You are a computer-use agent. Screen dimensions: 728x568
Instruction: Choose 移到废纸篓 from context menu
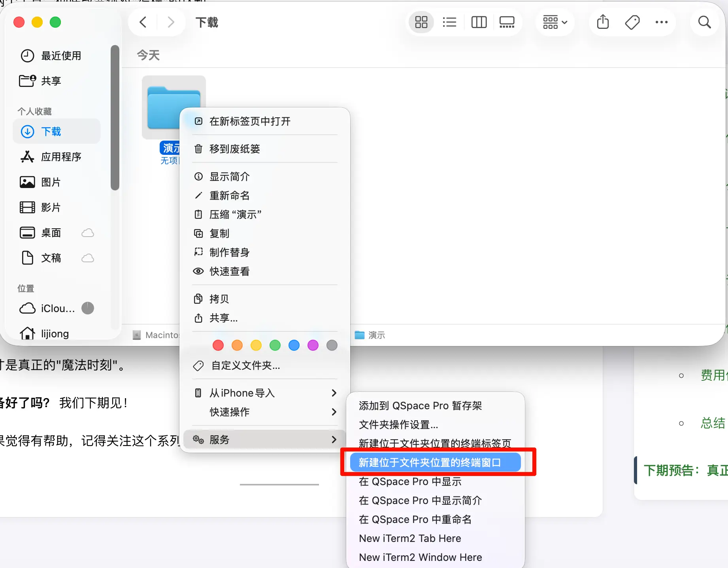[234, 149]
